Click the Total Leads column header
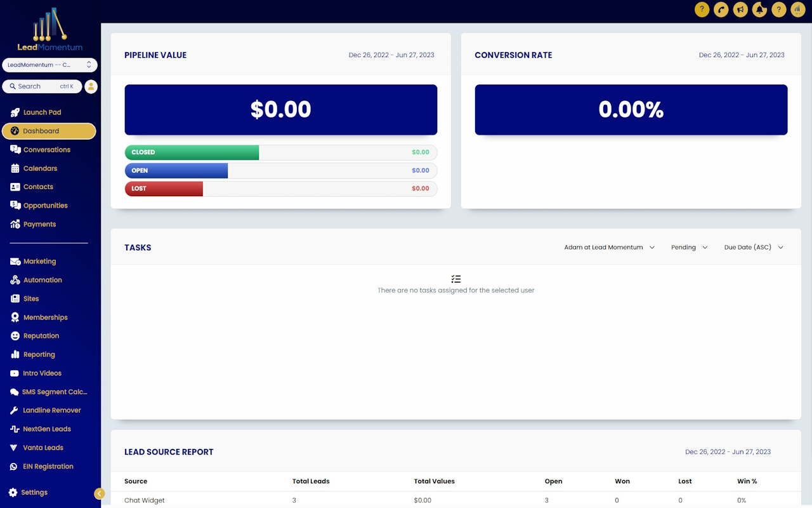The height and width of the screenshot is (508, 812). 311,481
